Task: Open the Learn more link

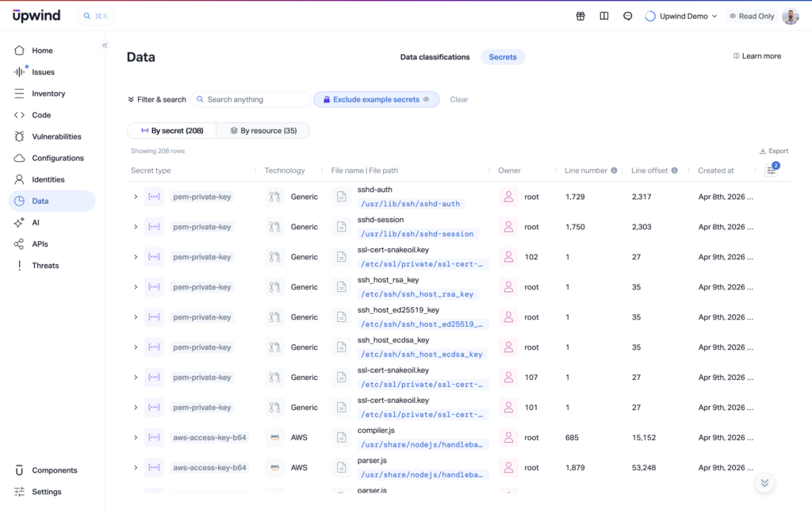Action: coord(757,56)
